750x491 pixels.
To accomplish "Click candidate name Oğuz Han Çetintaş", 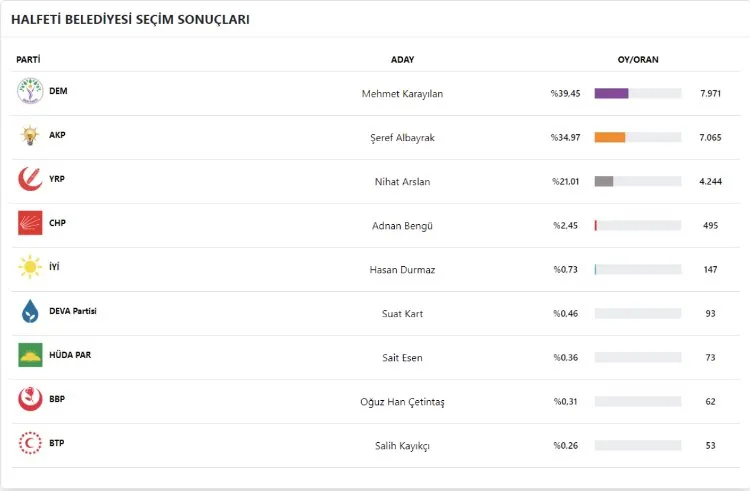I will tap(402, 402).
